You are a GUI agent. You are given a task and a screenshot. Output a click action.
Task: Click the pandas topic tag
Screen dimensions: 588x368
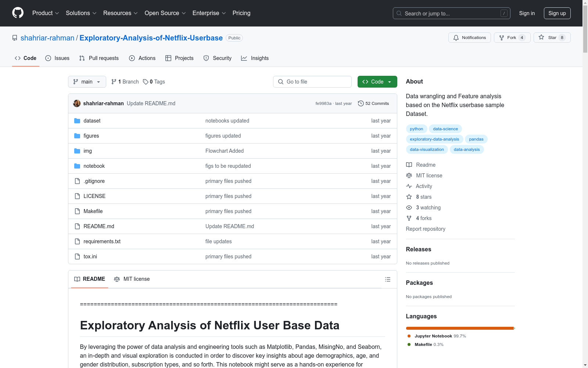point(476,139)
